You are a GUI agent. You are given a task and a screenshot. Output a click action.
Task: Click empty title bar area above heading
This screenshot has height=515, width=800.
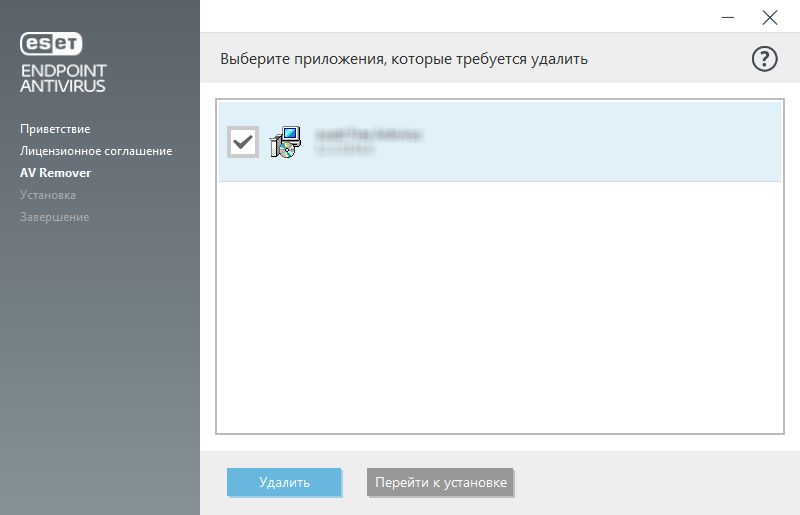point(450,17)
